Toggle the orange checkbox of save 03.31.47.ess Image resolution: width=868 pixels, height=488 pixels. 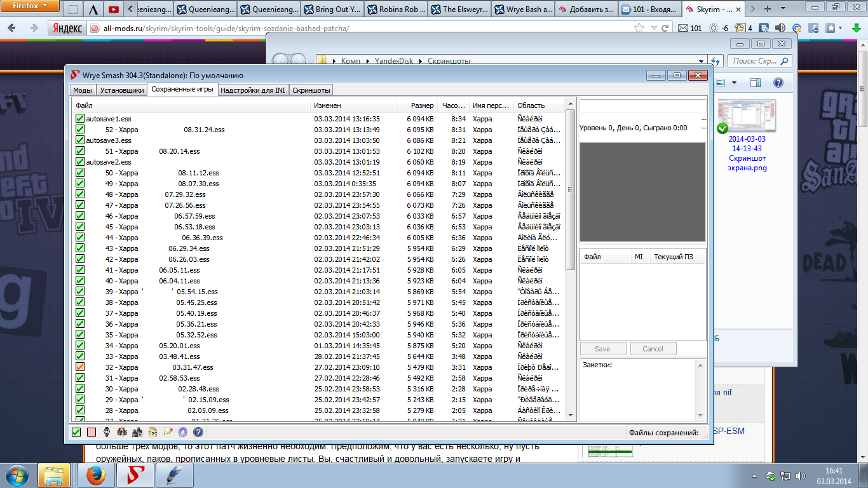pyautogui.click(x=79, y=367)
